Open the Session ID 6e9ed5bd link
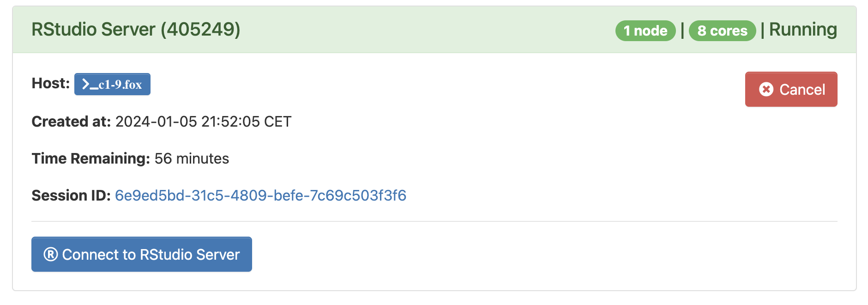This screenshot has height=305, width=868. pos(260,195)
